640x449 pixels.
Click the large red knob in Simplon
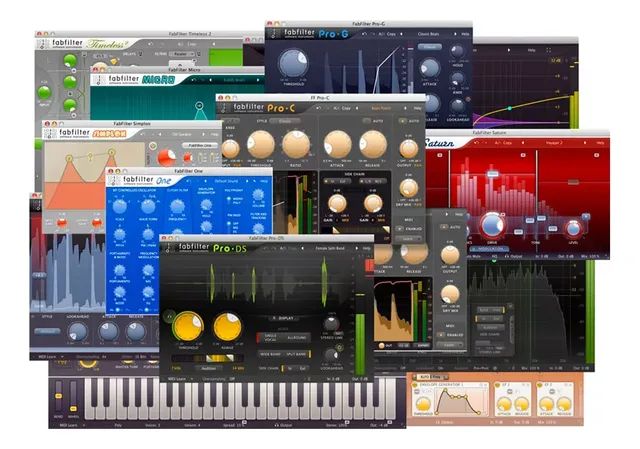pos(167,158)
